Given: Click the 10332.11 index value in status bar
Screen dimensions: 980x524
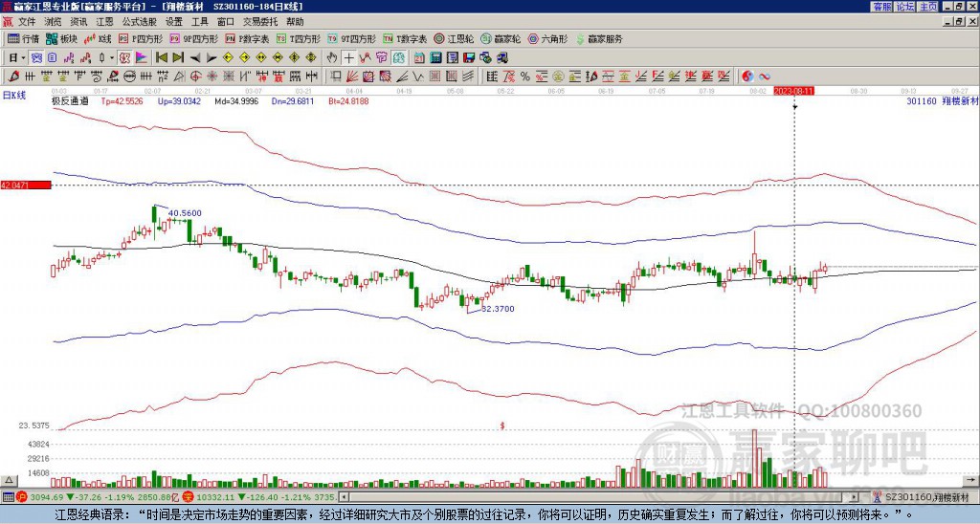Looking at the screenshot, I should (x=214, y=497).
